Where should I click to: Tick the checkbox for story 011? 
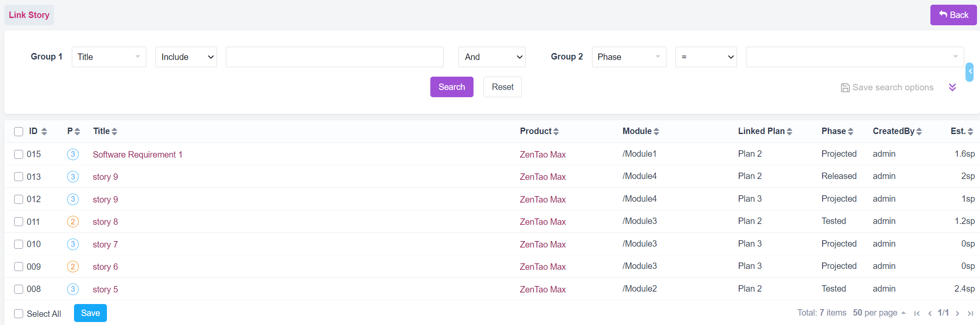[x=18, y=222]
